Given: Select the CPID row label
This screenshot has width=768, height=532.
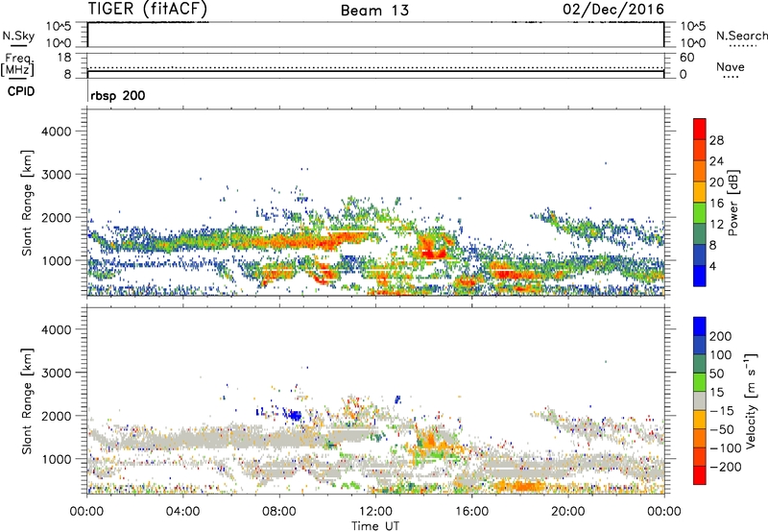Looking at the screenshot, I should tap(21, 91).
